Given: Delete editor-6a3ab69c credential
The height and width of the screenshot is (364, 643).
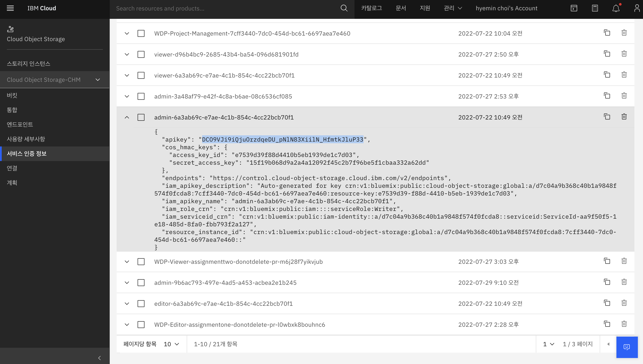Looking at the screenshot, I should click(624, 303).
